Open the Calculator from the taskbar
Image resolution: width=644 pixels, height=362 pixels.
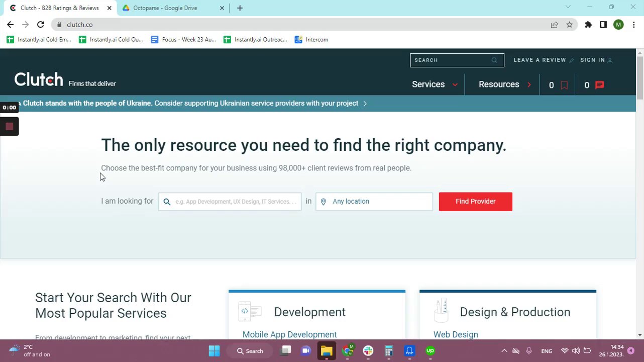pos(389,351)
